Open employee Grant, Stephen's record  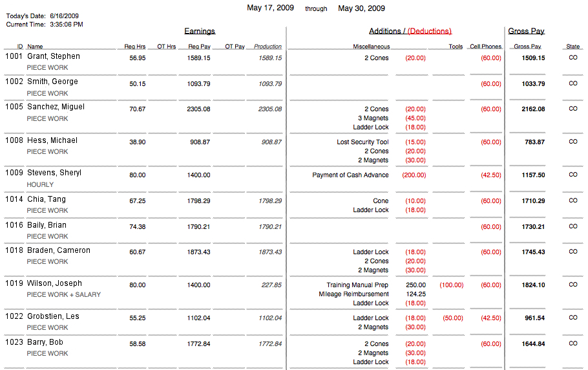click(x=54, y=56)
